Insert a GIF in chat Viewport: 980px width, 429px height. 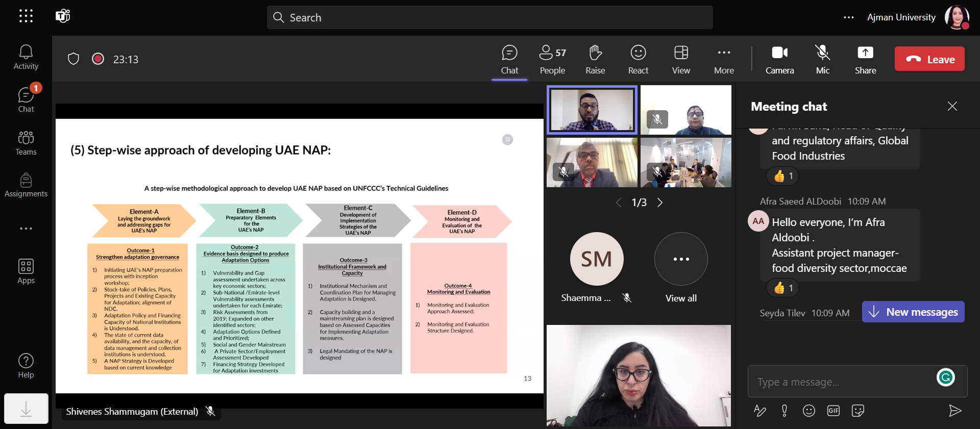tap(833, 411)
